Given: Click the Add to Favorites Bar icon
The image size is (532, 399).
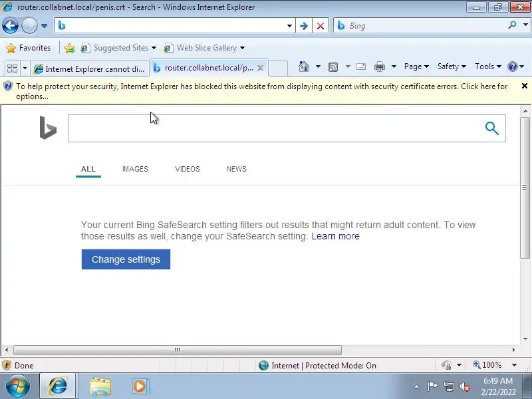Looking at the screenshot, I should pyautogui.click(x=70, y=48).
